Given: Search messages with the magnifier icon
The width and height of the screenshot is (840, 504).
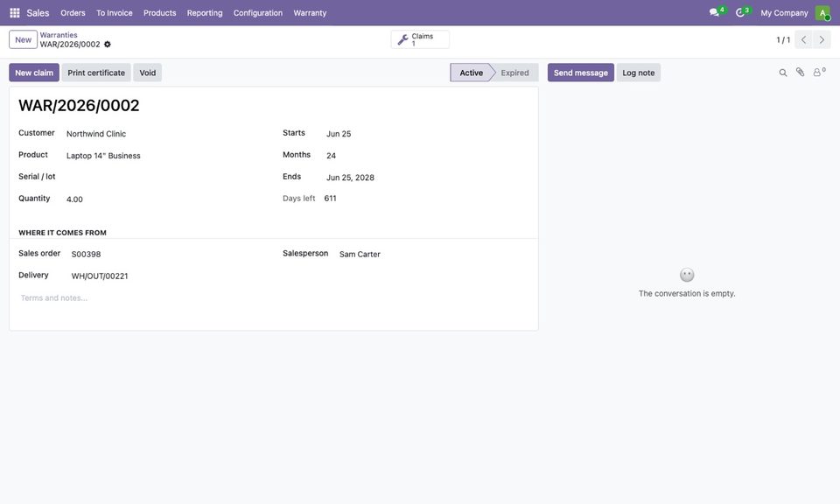Looking at the screenshot, I should [x=782, y=73].
